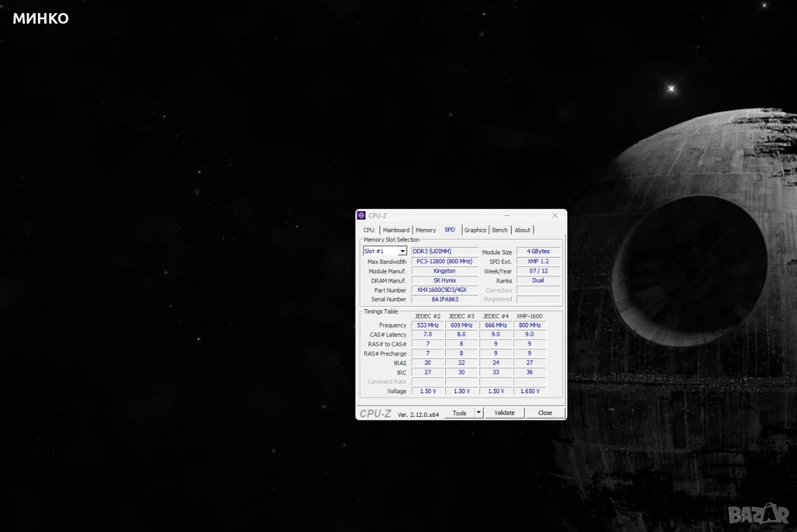The width and height of the screenshot is (797, 532).
Task: Select the 07 / 12 Week/Year value
Action: (538, 271)
